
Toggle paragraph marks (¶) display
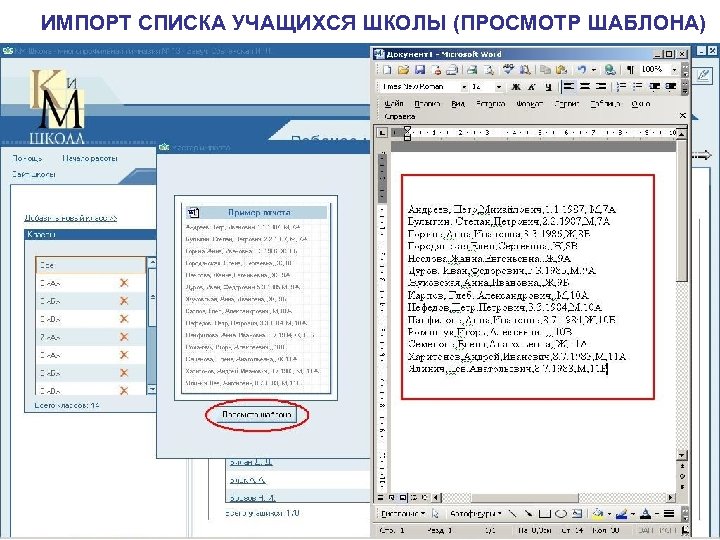click(630, 70)
